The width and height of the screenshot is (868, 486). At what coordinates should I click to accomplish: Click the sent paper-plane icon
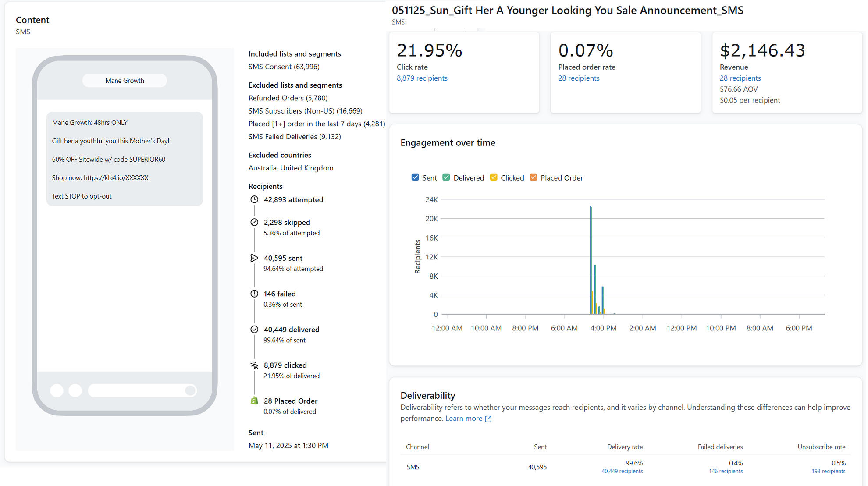(x=254, y=258)
